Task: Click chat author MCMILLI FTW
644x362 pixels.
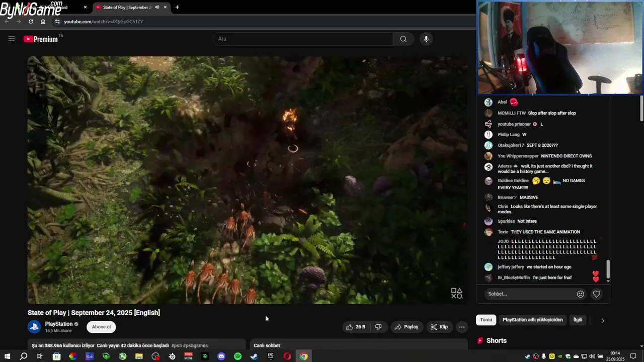Action: (x=512, y=113)
